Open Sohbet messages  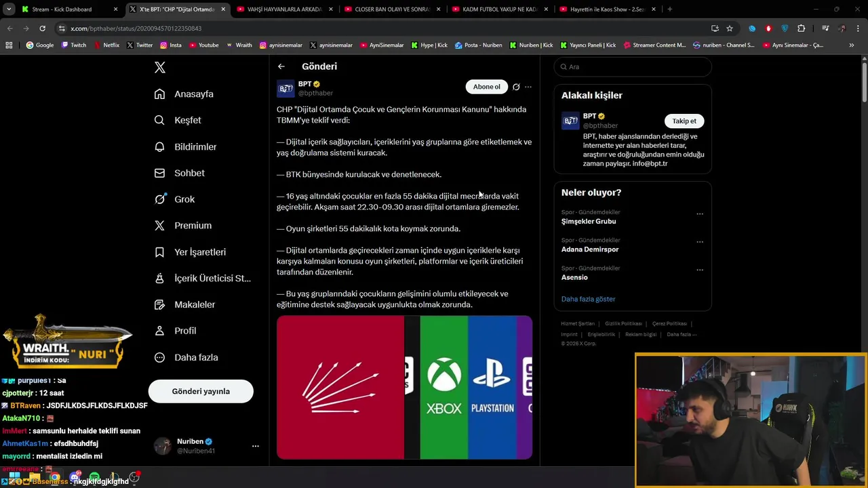tap(179, 173)
